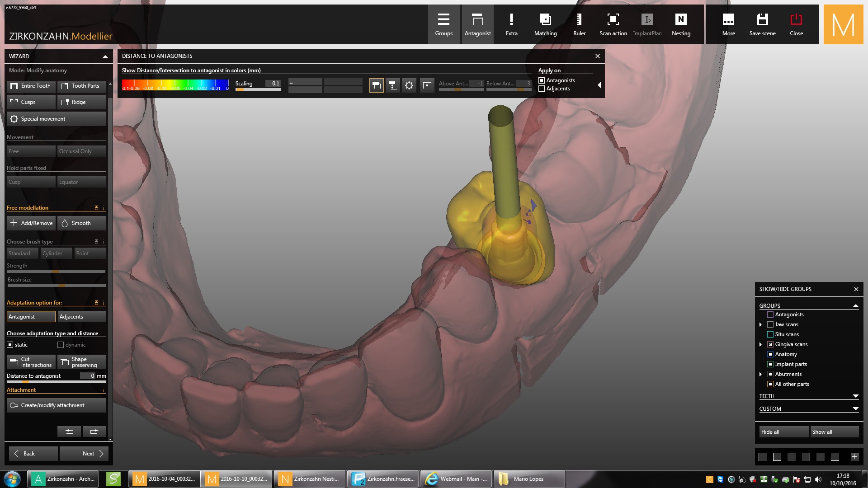Image resolution: width=868 pixels, height=488 pixels.
Task: Enable the Adjacents checkbox under Apply on
Action: 541,89
